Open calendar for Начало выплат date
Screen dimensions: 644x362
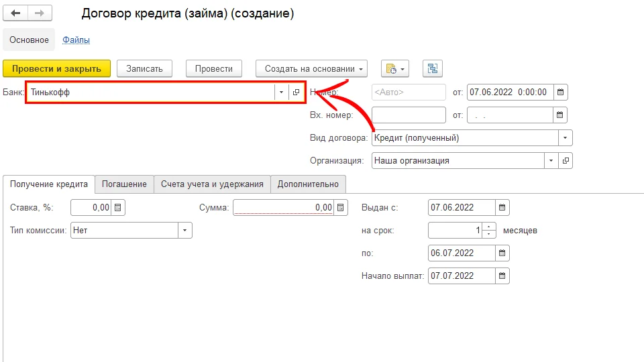[502, 276]
